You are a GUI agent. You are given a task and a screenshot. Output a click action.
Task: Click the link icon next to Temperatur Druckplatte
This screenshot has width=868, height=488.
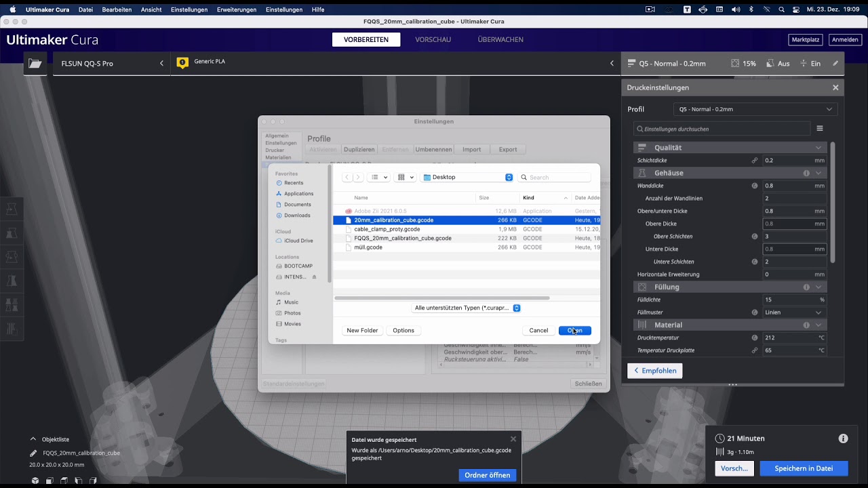tap(755, 350)
